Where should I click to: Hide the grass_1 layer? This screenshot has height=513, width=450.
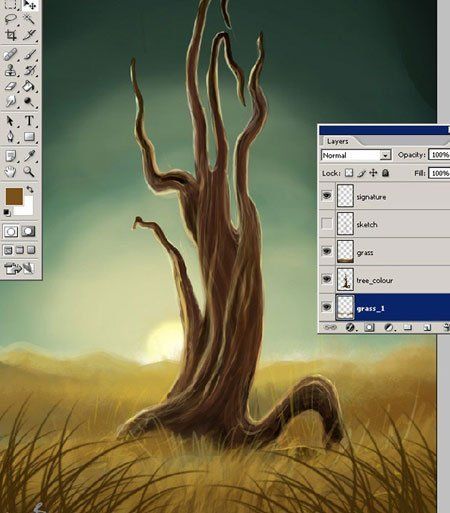(x=327, y=307)
